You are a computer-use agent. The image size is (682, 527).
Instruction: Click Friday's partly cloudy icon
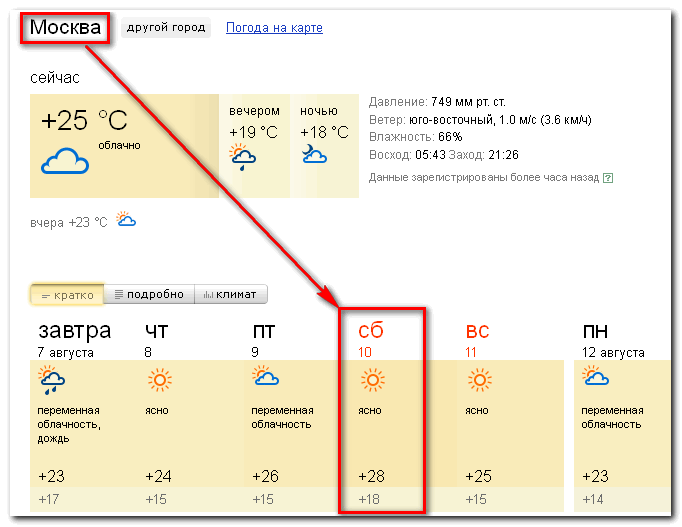point(265,376)
